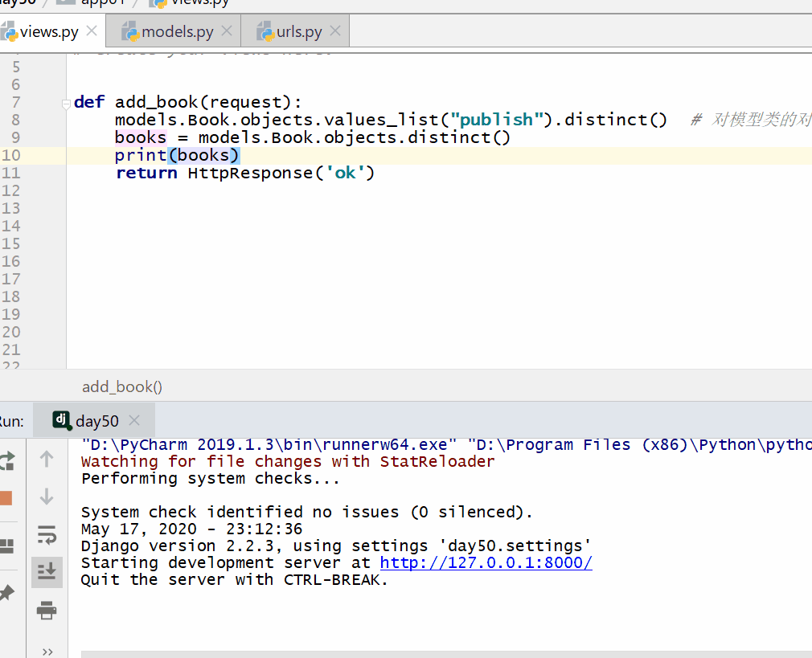Pin the day50 run tab
The image size is (812, 658).
tap(6, 594)
